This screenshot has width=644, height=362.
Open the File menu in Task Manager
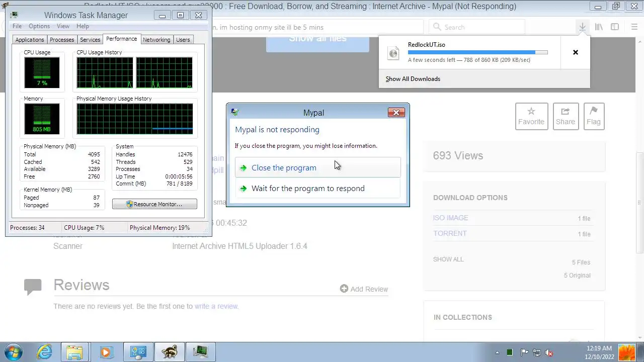(17, 26)
